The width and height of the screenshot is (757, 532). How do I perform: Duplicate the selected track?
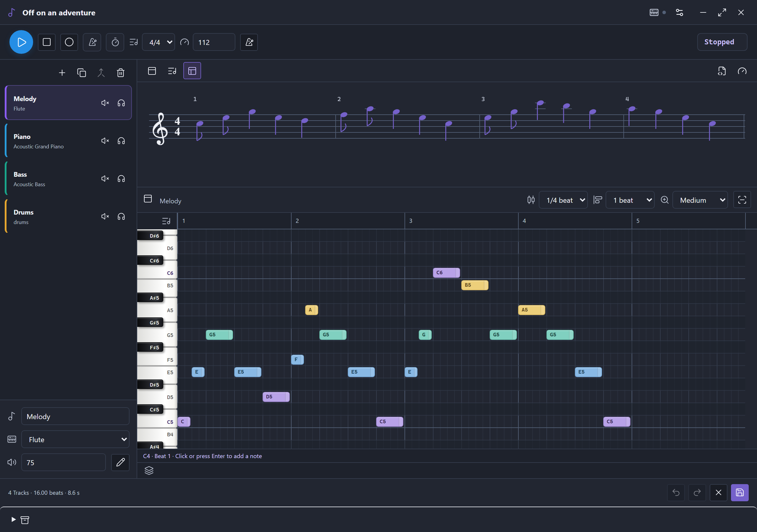81,73
